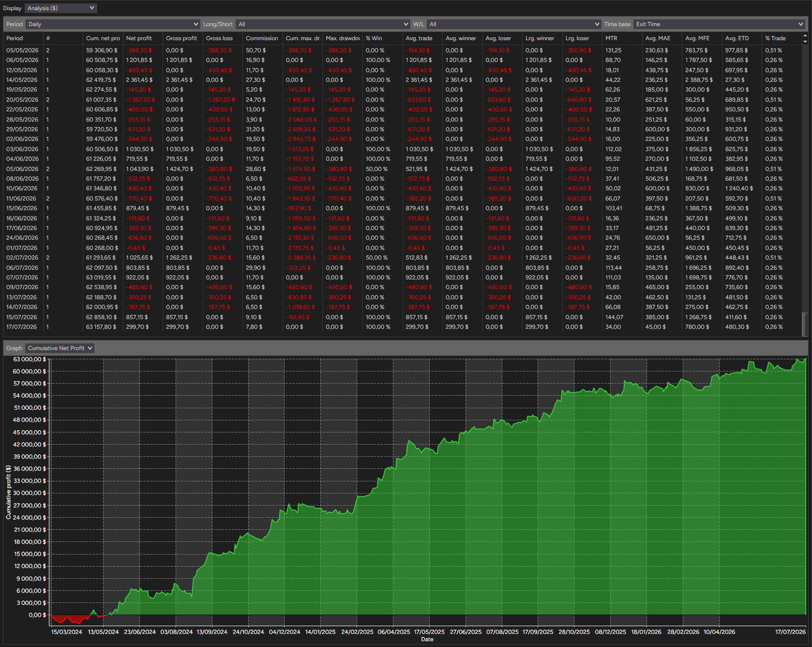Sort by the Net profit column header
812x647 pixels.
pyautogui.click(x=143, y=38)
